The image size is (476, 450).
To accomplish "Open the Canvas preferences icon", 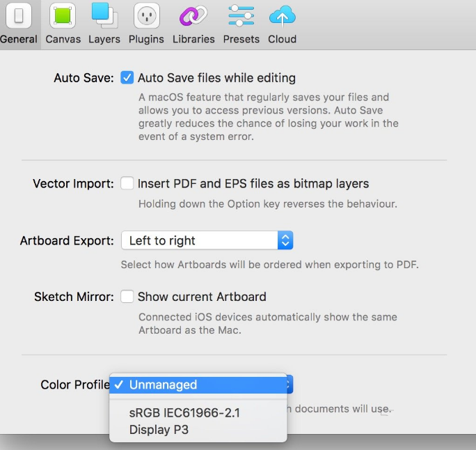I will [x=63, y=16].
